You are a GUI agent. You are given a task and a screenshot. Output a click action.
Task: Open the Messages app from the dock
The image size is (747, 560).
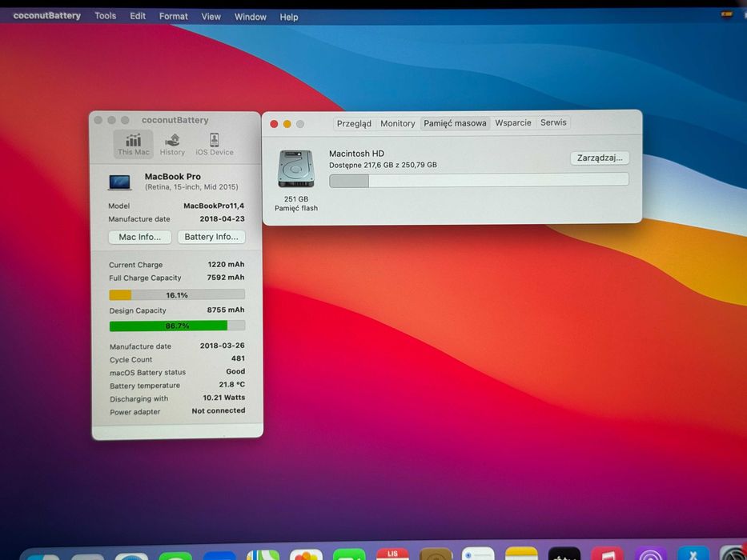[x=175, y=555]
